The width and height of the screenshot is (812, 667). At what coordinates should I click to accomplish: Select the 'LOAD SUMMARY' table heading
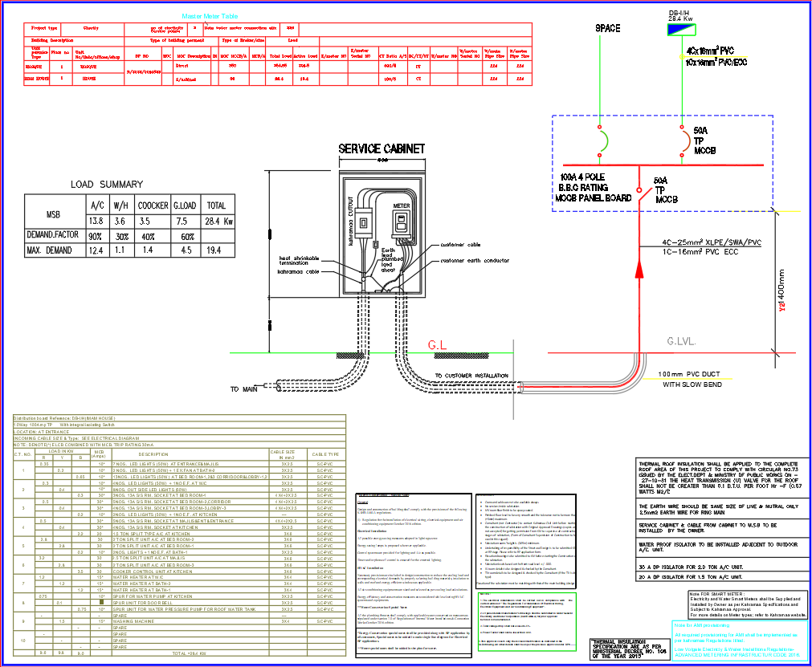[x=107, y=185]
